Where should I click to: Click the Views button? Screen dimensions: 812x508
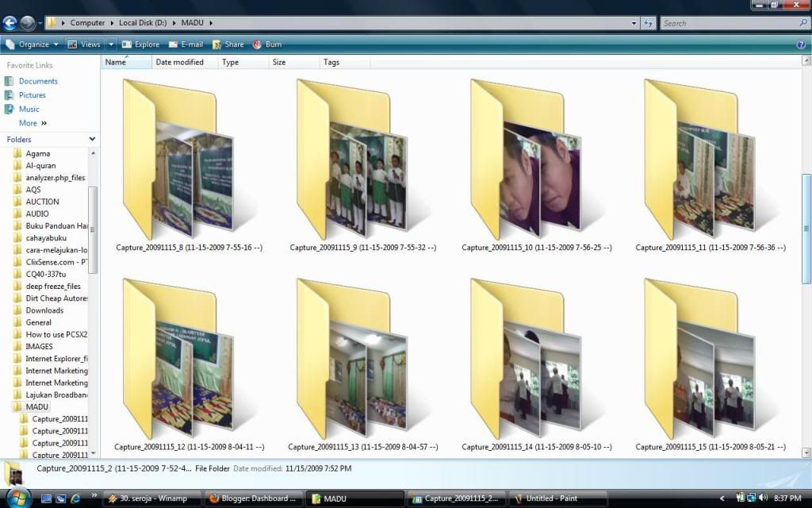84,44
